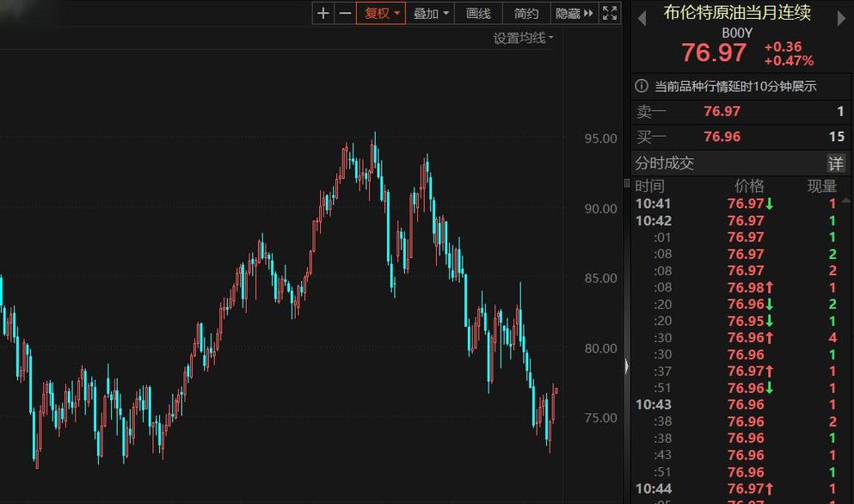Image resolution: width=854 pixels, height=504 pixels.
Task: Click the 分时成交 panel header
Action: tap(665, 163)
